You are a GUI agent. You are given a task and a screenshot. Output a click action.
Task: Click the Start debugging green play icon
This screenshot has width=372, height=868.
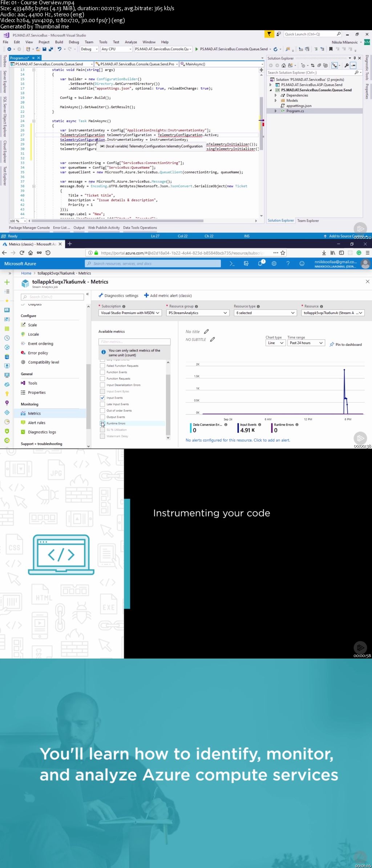pos(197,49)
